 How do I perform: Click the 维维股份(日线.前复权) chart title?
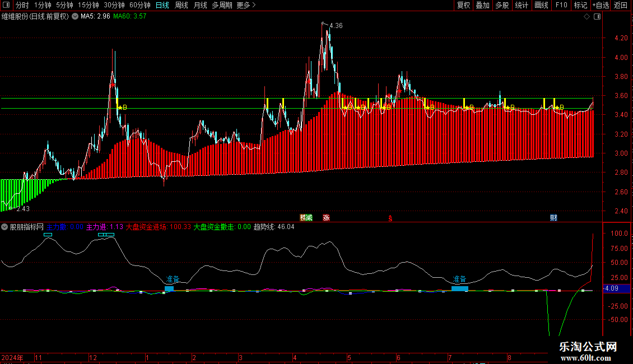pos(35,17)
